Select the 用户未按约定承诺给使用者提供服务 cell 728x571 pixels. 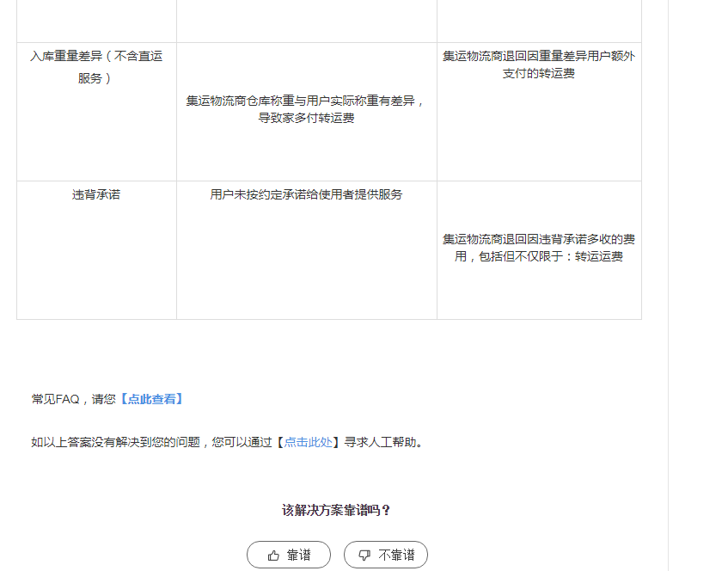click(306, 194)
